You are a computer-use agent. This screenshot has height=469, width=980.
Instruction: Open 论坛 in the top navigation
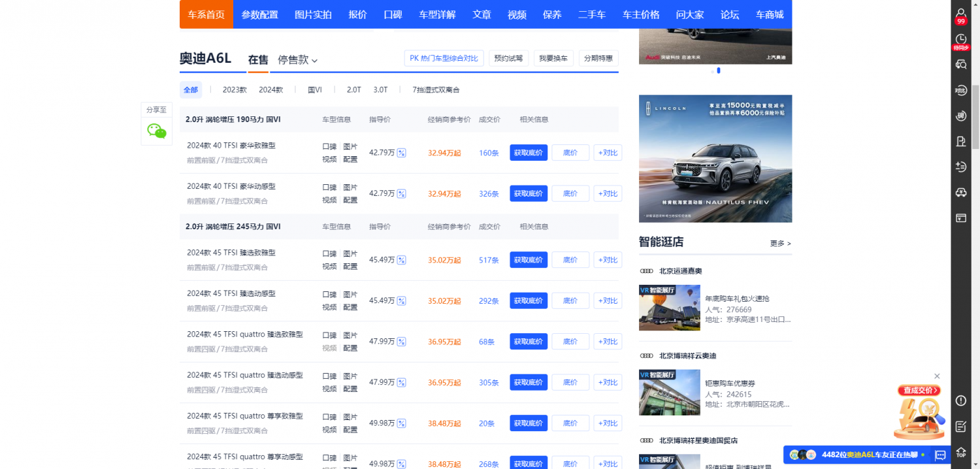(730, 14)
